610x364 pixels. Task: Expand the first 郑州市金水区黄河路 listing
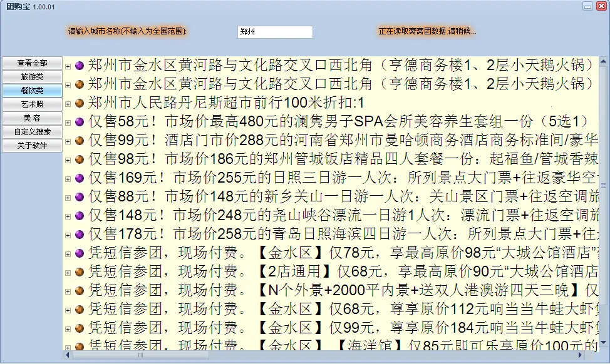coord(69,65)
